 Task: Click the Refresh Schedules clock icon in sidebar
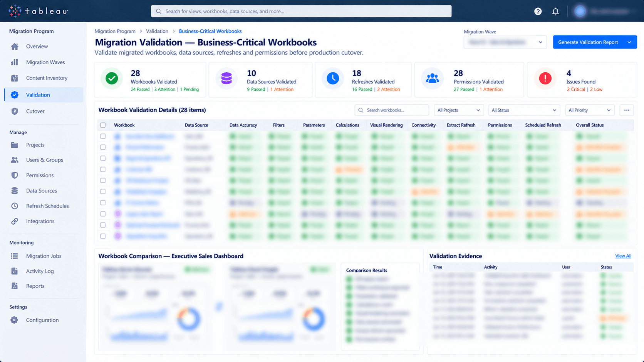click(x=15, y=206)
